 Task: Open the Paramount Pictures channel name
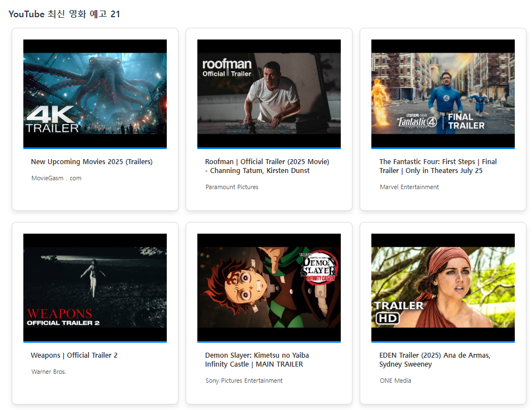pos(232,187)
